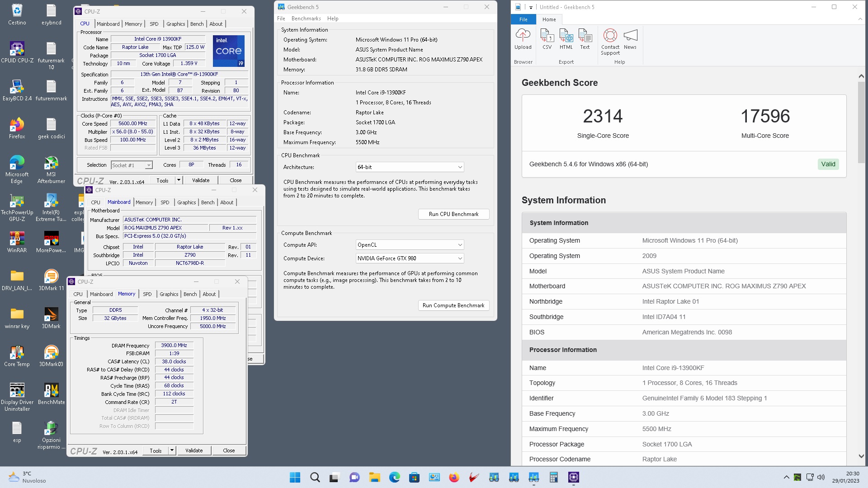Screen dimensions: 868x488
Task: Select Home ribbon tab
Action: [549, 19]
